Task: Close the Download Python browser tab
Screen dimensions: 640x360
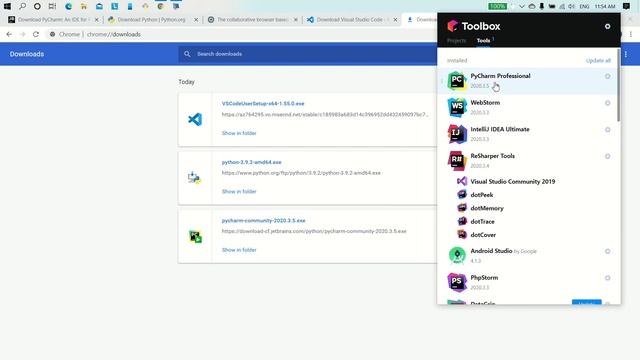Action: (196, 20)
